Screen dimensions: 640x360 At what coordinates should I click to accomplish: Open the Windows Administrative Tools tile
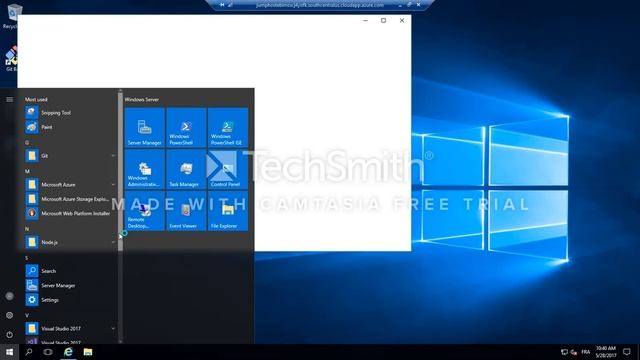click(144, 169)
